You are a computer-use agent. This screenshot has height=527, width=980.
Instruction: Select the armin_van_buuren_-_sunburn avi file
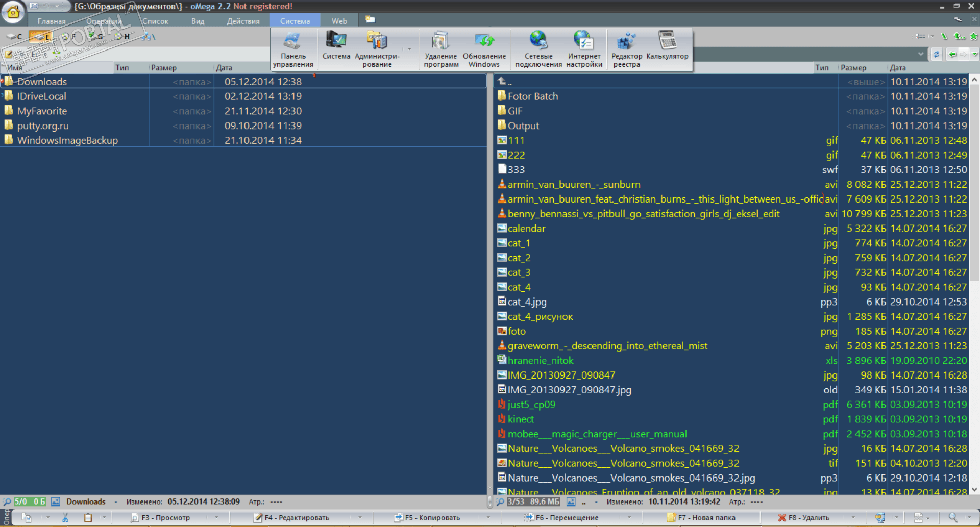pos(732,185)
